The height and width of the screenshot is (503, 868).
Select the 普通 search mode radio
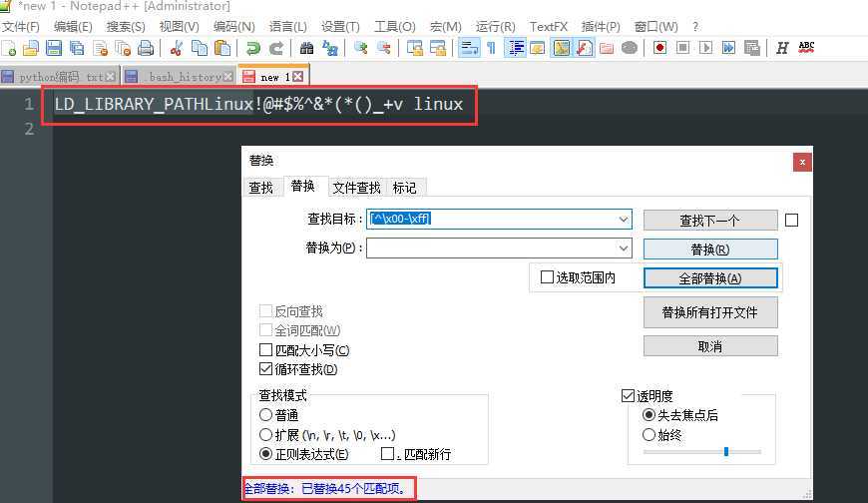(x=265, y=415)
